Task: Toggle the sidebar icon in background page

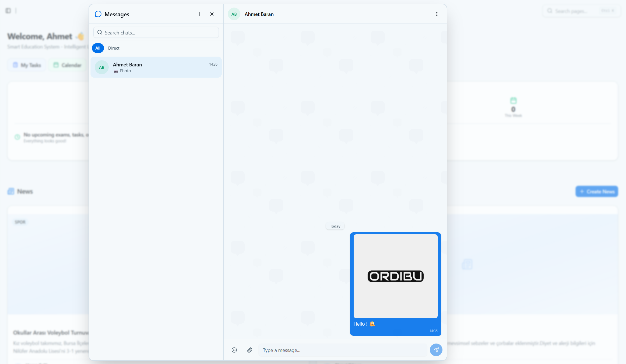Action: (8, 11)
